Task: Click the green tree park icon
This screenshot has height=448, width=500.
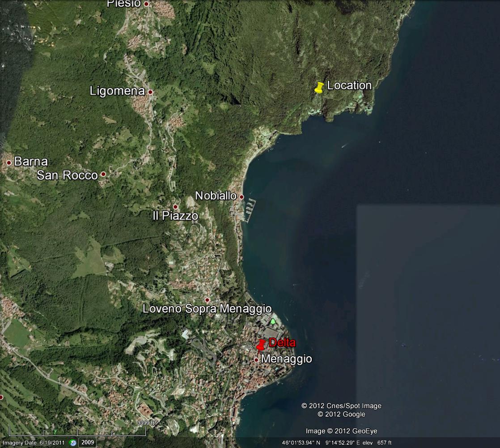Action: tap(273, 321)
